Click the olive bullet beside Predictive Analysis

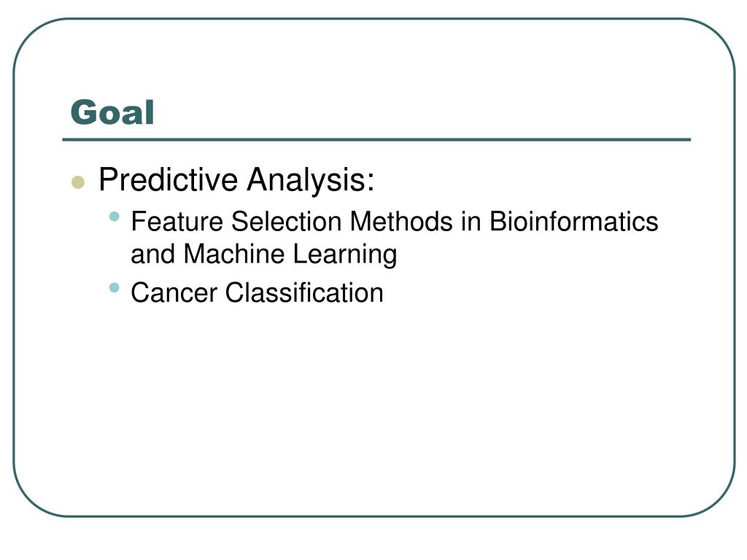pyautogui.click(x=77, y=182)
